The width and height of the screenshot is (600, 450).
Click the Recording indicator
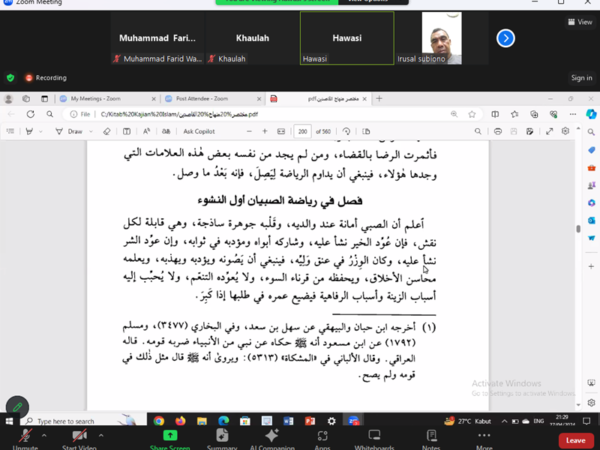(46, 78)
